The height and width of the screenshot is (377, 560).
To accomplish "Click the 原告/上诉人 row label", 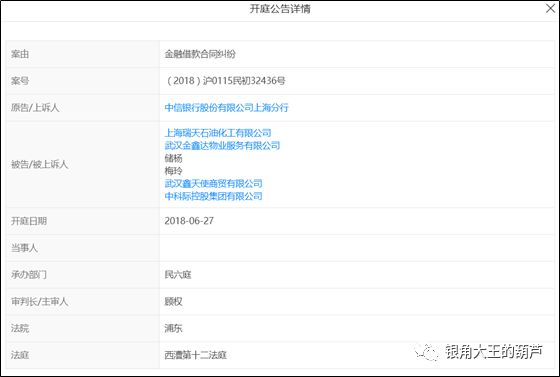I will (35, 107).
